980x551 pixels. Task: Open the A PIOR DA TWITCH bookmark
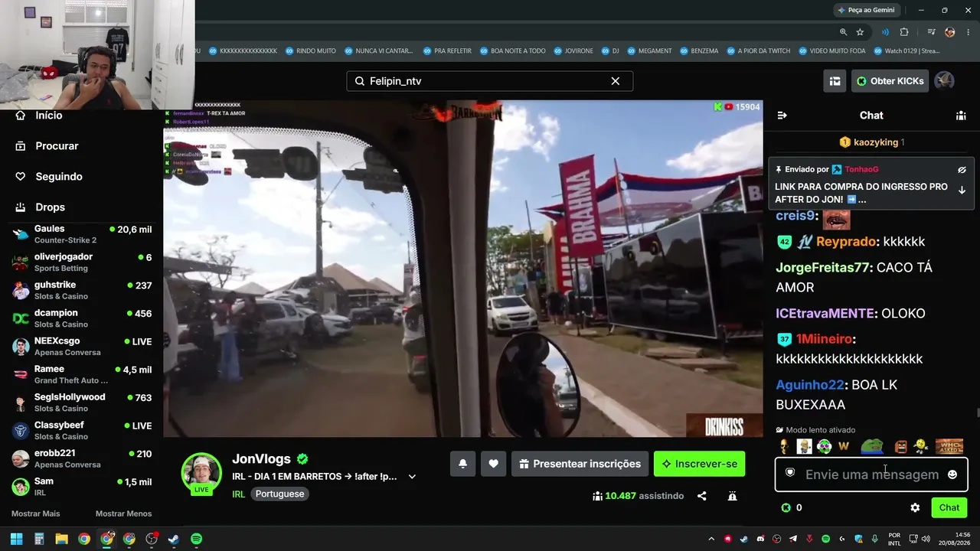pyautogui.click(x=758, y=51)
